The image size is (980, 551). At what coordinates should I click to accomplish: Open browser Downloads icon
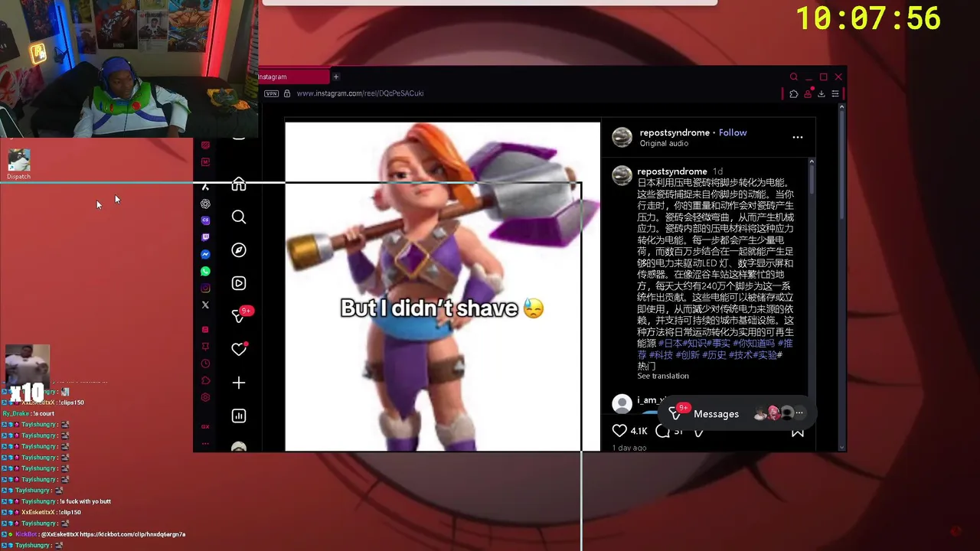[x=822, y=93]
